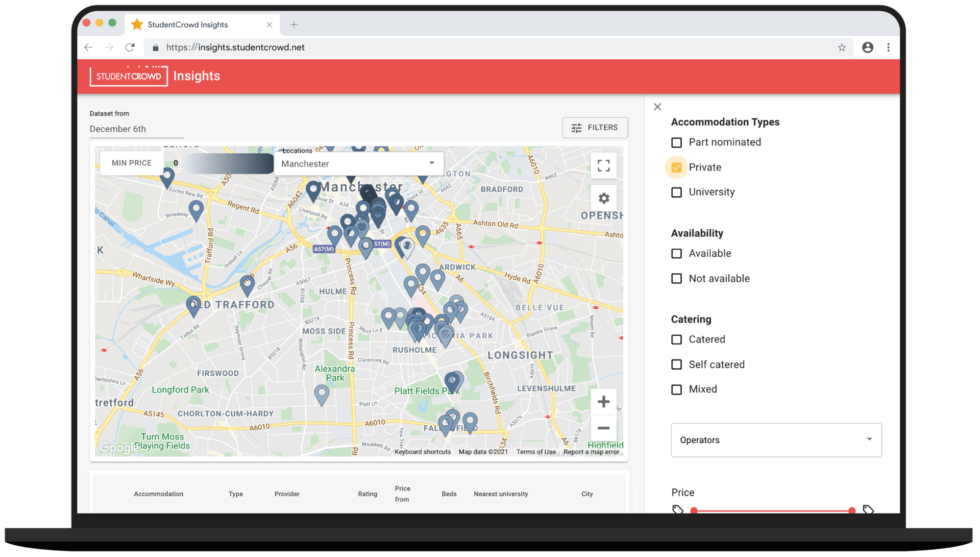The width and height of the screenshot is (980, 557).
Task: Close the filters side panel
Action: 657,106
